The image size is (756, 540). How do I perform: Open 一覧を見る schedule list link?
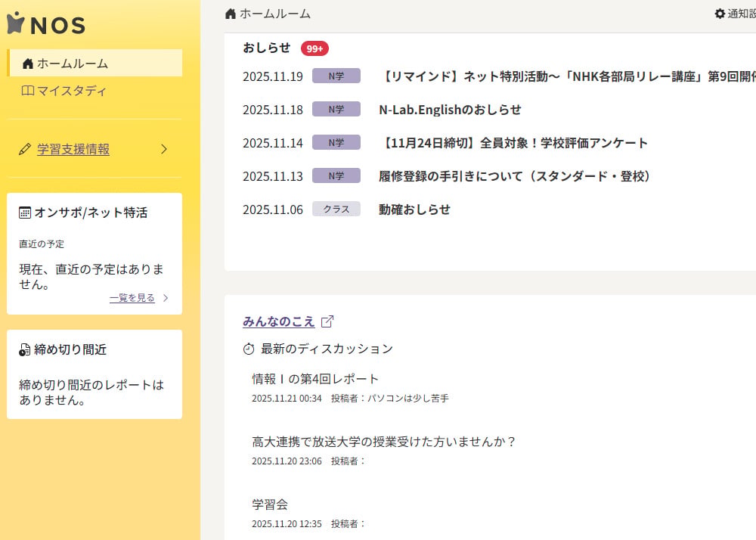[x=132, y=298]
